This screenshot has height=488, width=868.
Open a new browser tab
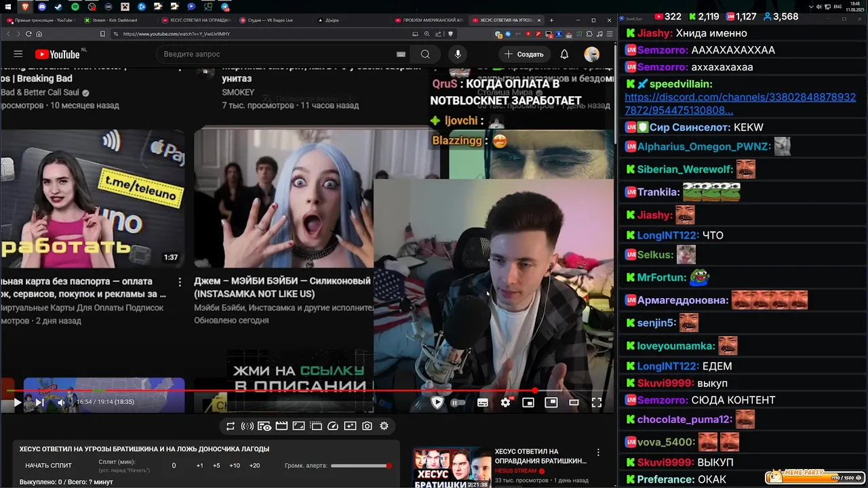click(551, 20)
